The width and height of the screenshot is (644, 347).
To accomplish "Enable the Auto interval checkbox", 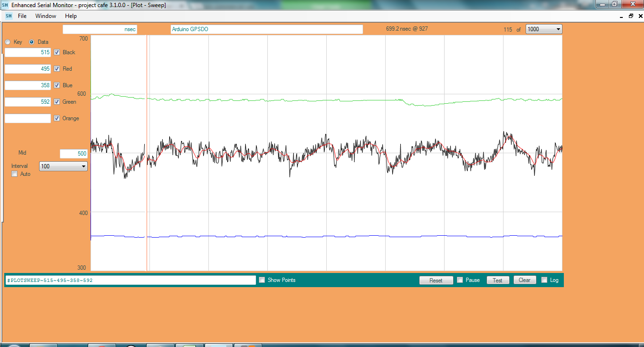I will coord(14,174).
